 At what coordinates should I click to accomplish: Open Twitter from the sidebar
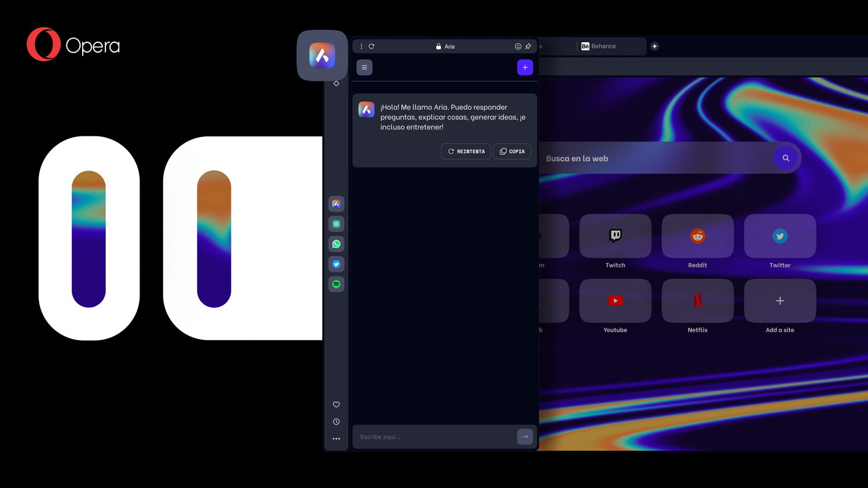point(336,264)
